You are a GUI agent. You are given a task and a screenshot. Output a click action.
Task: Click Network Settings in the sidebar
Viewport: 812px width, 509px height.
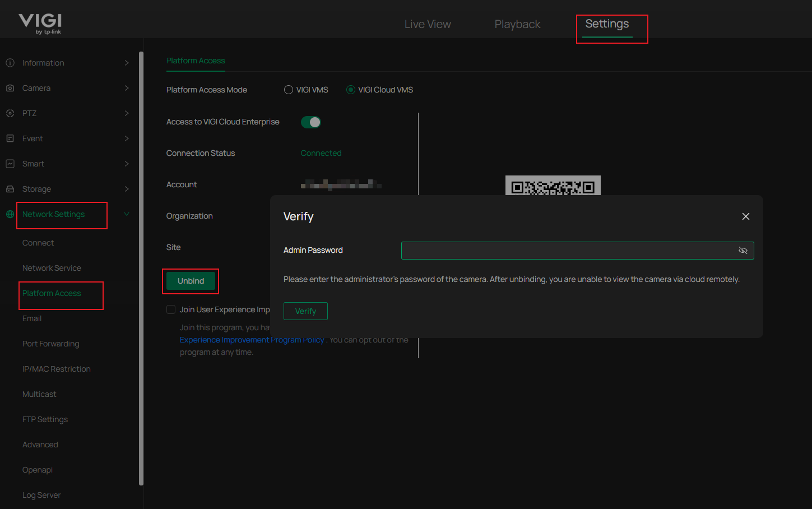pos(53,214)
